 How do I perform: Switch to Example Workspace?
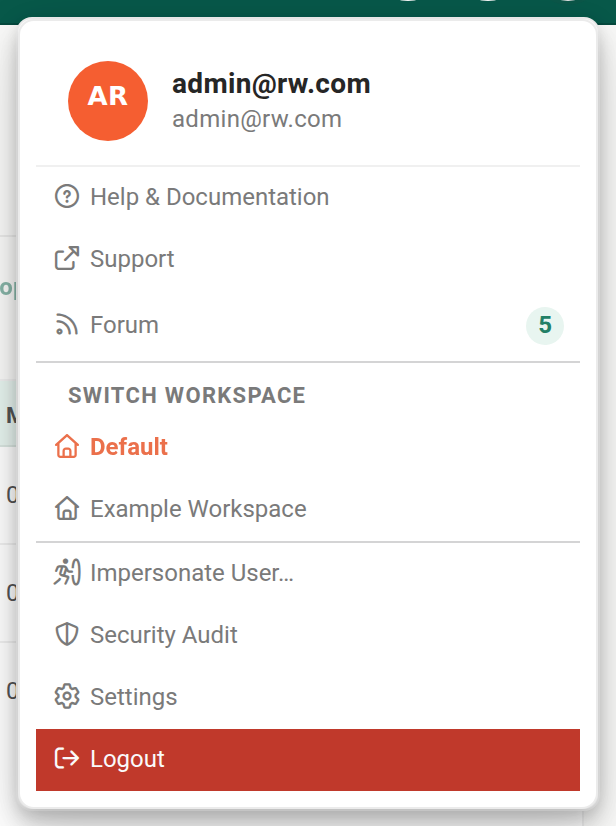(x=308, y=509)
